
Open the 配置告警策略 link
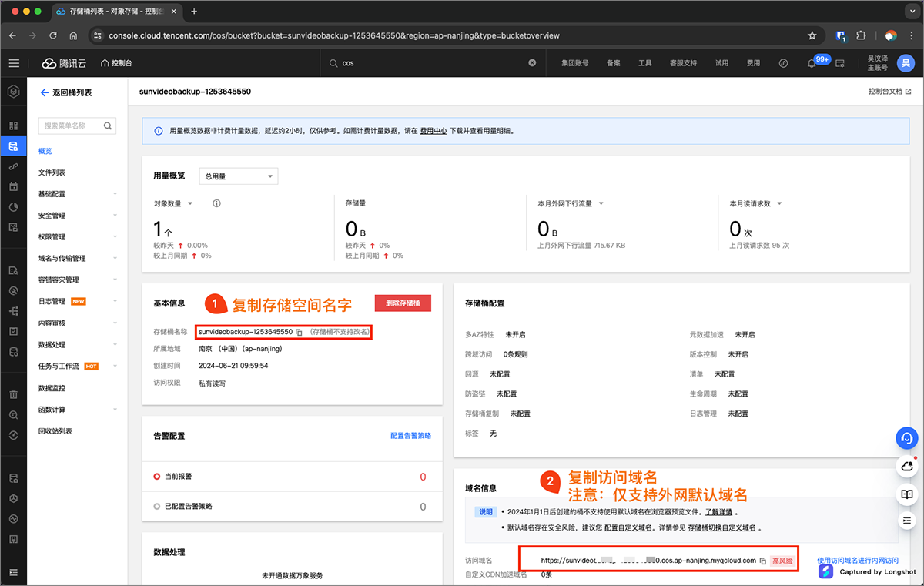pyautogui.click(x=410, y=436)
